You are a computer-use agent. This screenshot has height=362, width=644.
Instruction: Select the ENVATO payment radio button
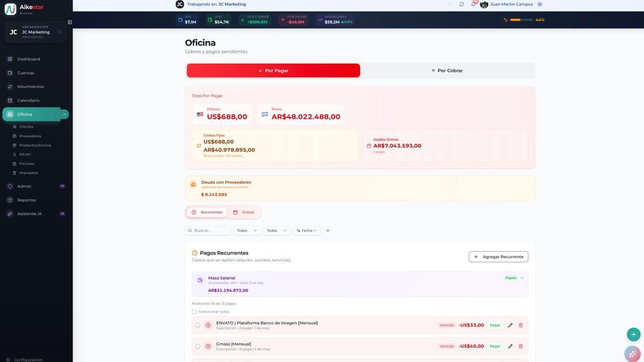(198, 325)
